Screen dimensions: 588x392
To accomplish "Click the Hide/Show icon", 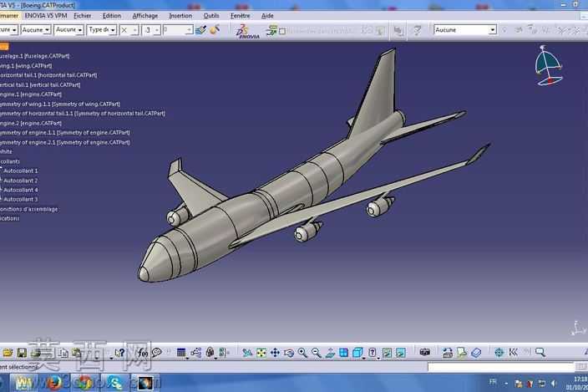I will pyautogui.click(x=387, y=353).
